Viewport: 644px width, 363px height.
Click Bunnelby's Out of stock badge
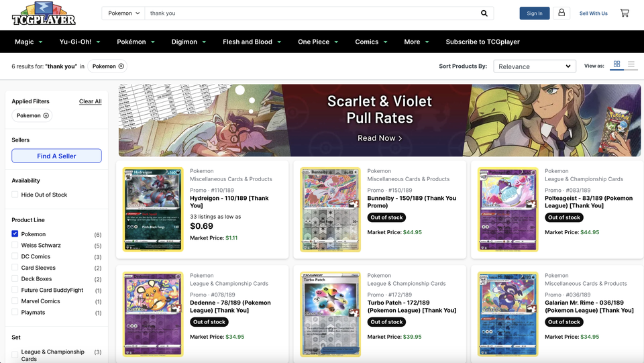click(x=386, y=217)
